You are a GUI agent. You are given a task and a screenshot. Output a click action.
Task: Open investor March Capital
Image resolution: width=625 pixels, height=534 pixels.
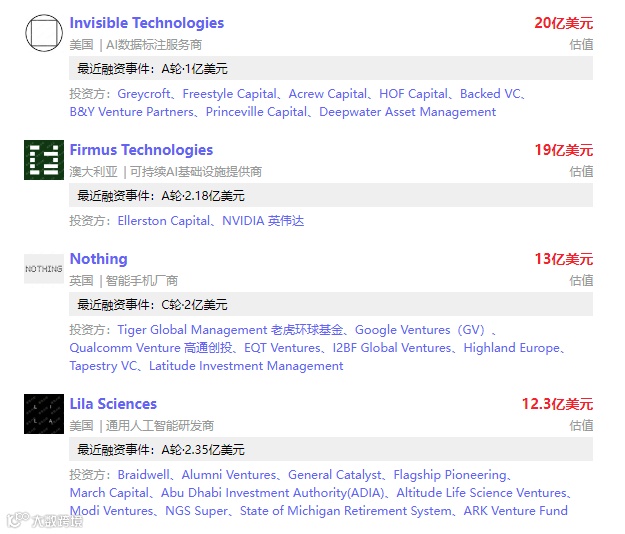point(109,493)
